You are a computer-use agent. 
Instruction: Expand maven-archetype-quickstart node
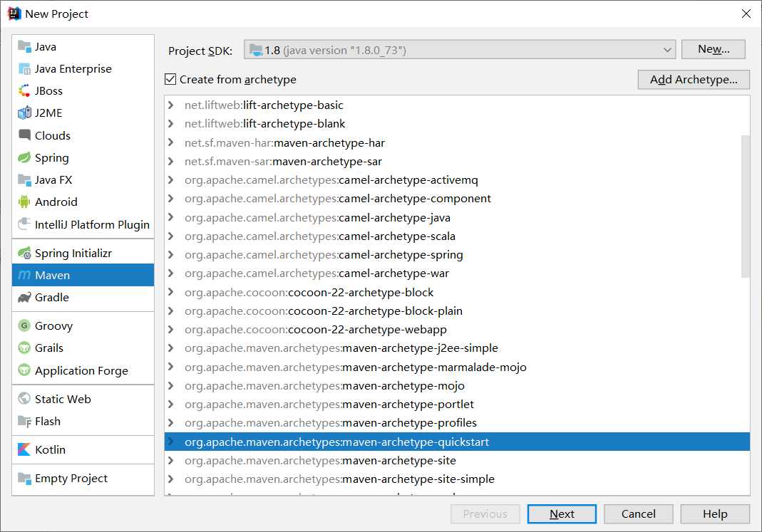(170, 442)
